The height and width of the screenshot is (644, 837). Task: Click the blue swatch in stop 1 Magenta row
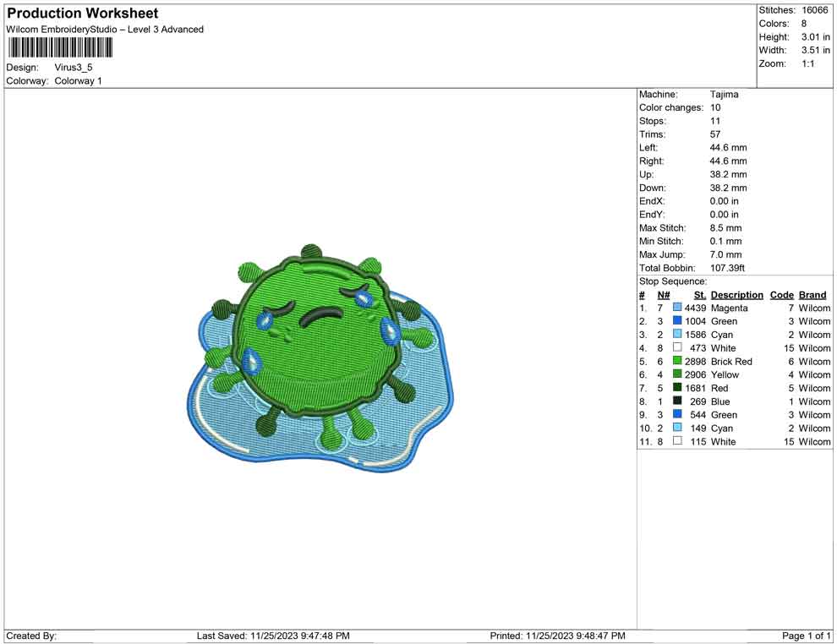[677, 308]
